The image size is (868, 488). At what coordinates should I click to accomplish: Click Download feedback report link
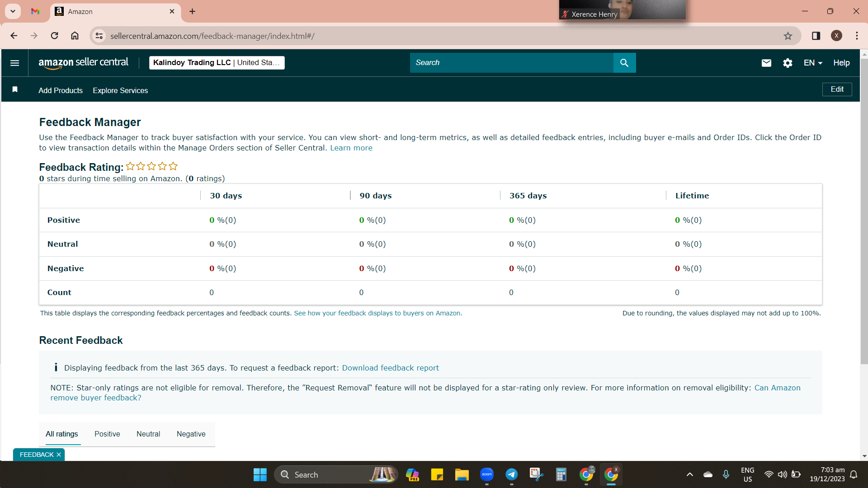[x=390, y=368]
